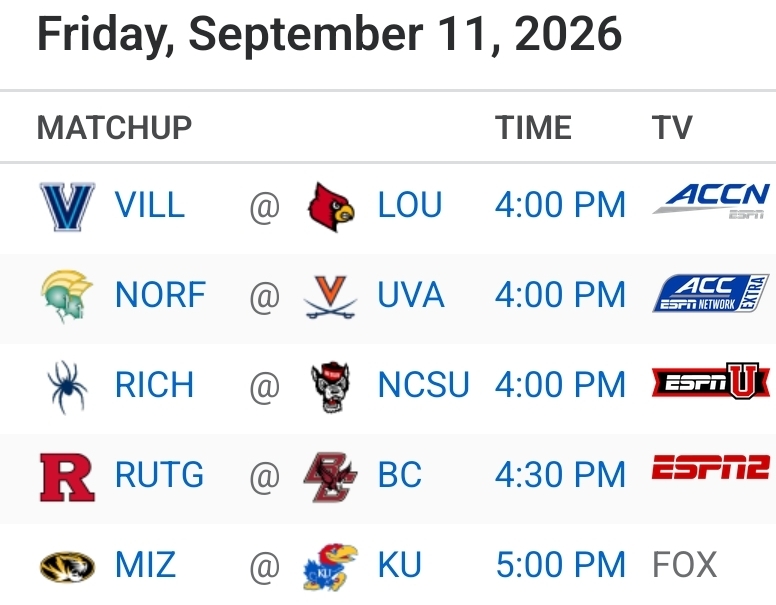Click the NC State wolf logo
Viewport: 776px width, 605px height.
330,387
